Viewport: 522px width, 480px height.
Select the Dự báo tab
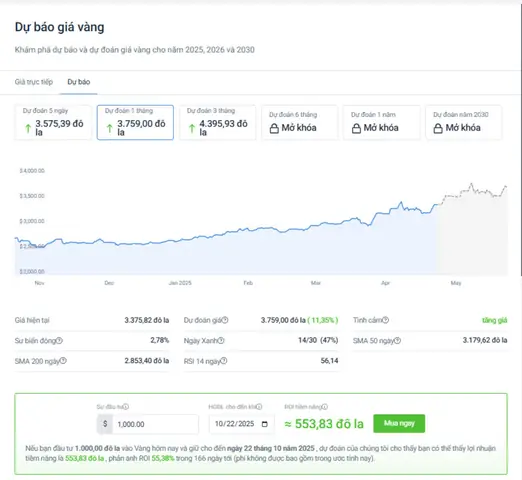click(79, 82)
